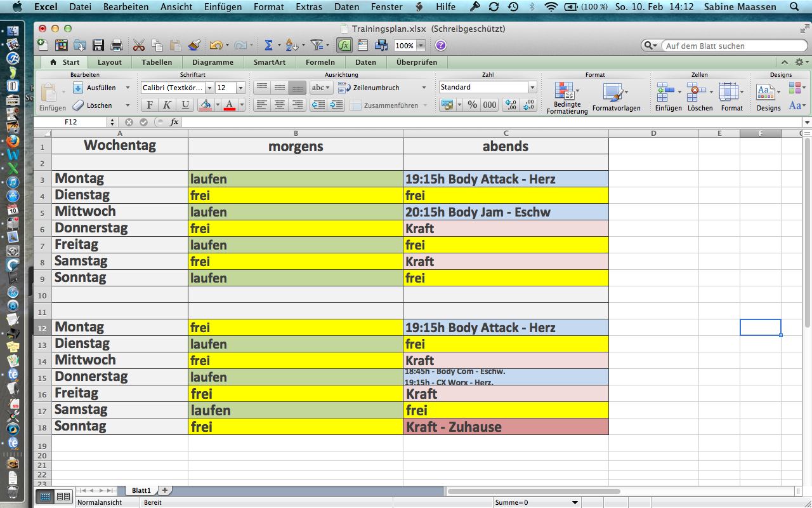Toggle the fx formula bar button

tap(344, 45)
